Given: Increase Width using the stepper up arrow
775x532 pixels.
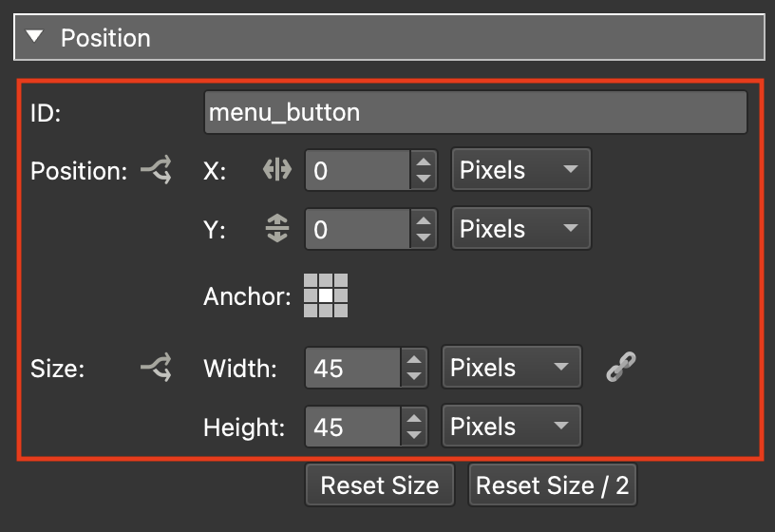Looking at the screenshot, I should pyautogui.click(x=414, y=359).
